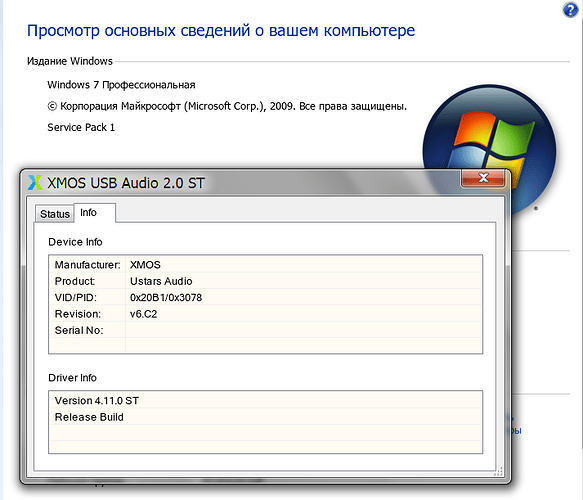The height and width of the screenshot is (500, 583).
Task: Click the VID/PID: label
Action: pos(75,297)
